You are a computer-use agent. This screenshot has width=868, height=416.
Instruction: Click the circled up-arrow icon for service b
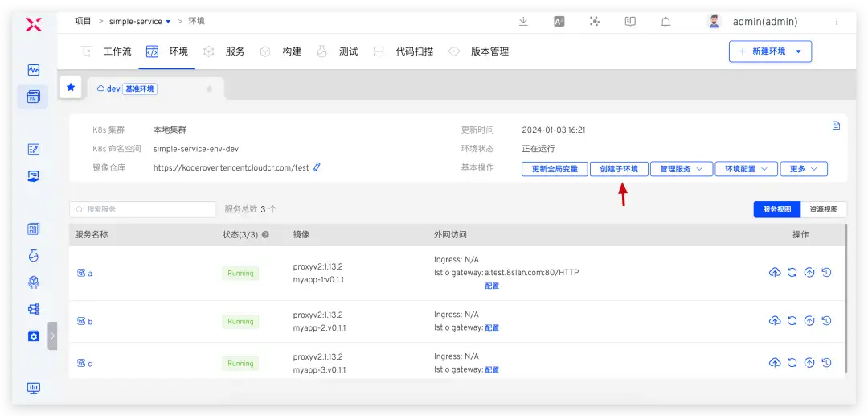(809, 321)
